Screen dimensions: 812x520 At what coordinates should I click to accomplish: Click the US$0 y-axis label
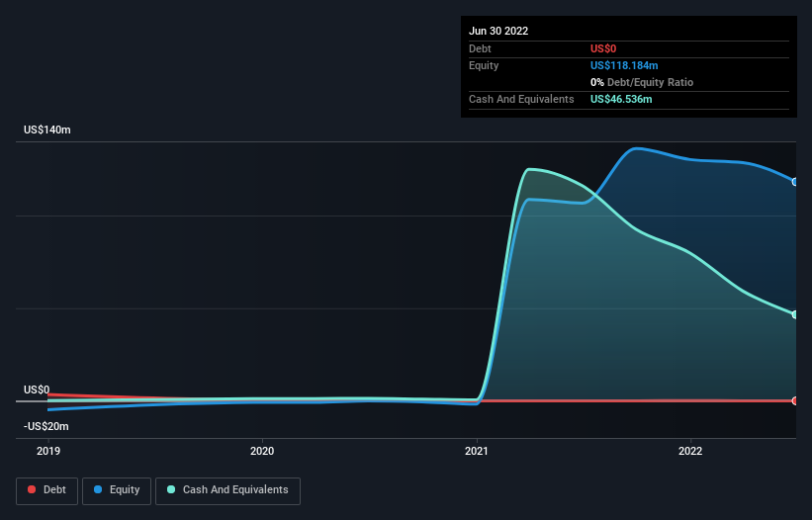[37, 390]
